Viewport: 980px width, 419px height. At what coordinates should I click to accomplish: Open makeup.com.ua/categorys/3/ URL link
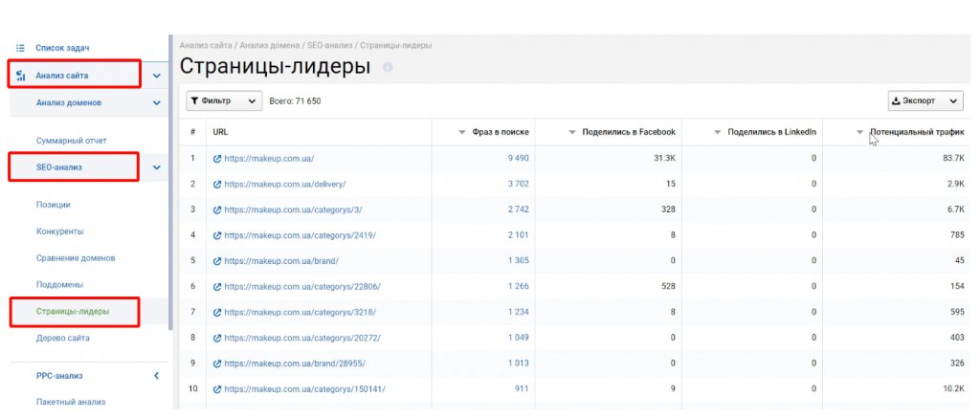(293, 209)
